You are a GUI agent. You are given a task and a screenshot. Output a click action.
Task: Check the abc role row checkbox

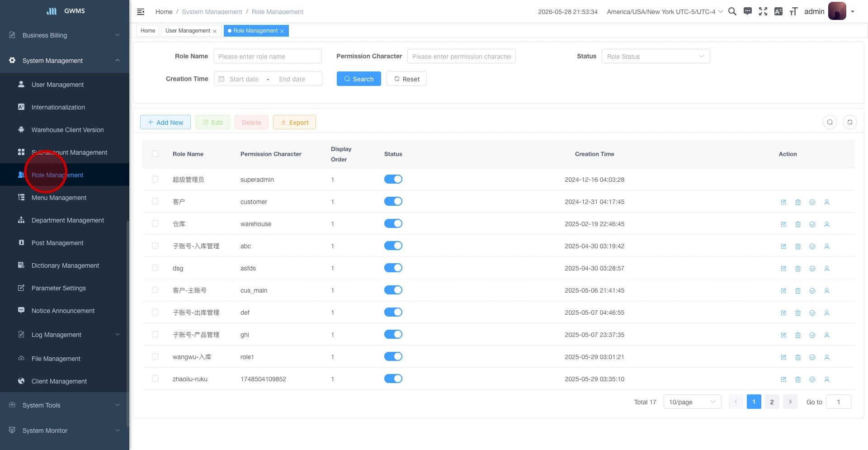pos(155,246)
